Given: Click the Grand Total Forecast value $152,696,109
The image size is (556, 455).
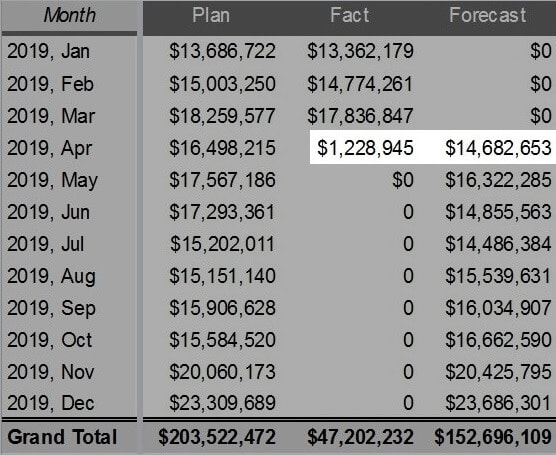Looking at the screenshot, I should 493,437.
